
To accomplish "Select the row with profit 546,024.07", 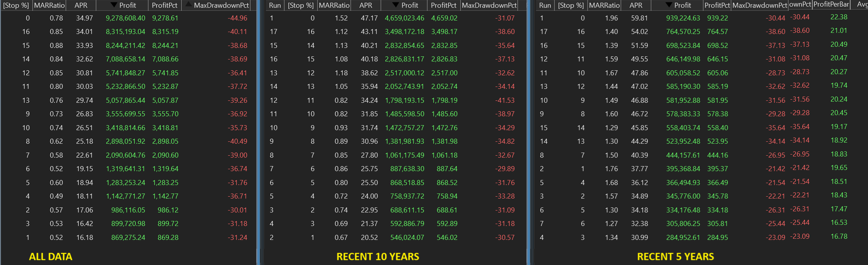I will point(407,238).
